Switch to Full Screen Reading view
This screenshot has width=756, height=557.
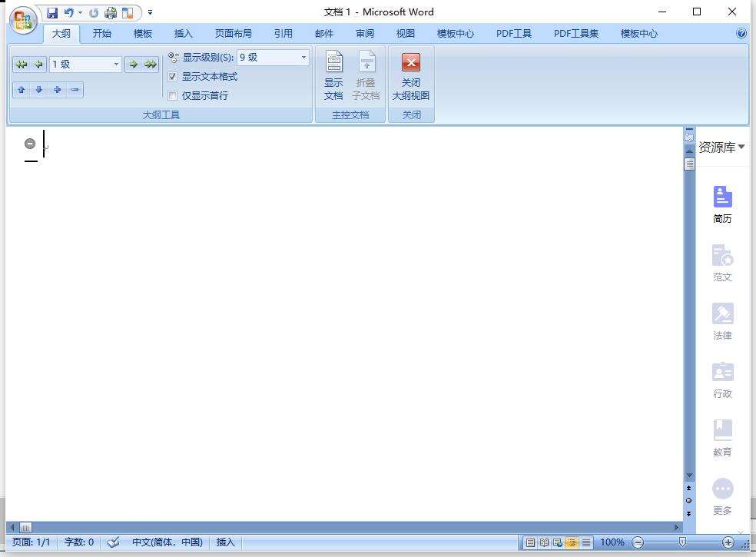pos(544,542)
